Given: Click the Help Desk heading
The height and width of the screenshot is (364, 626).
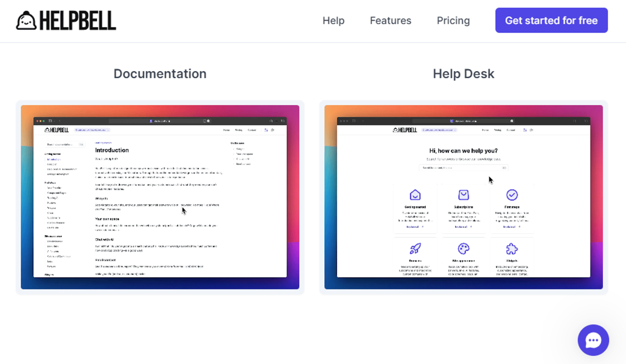Looking at the screenshot, I should click(x=463, y=73).
